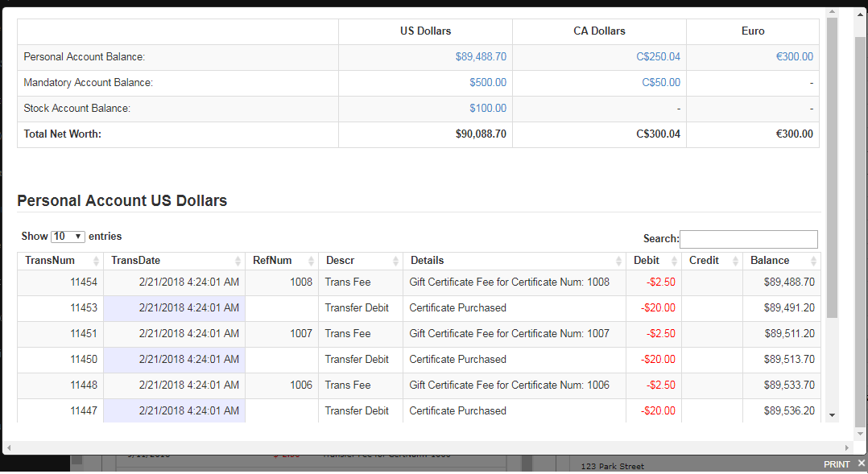Open Mandatory Account CA balance C$50.00

pos(661,82)
